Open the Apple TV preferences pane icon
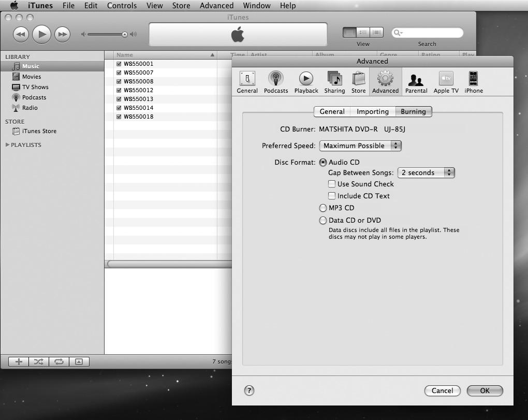The image size is (528, 420). [446, 82]
